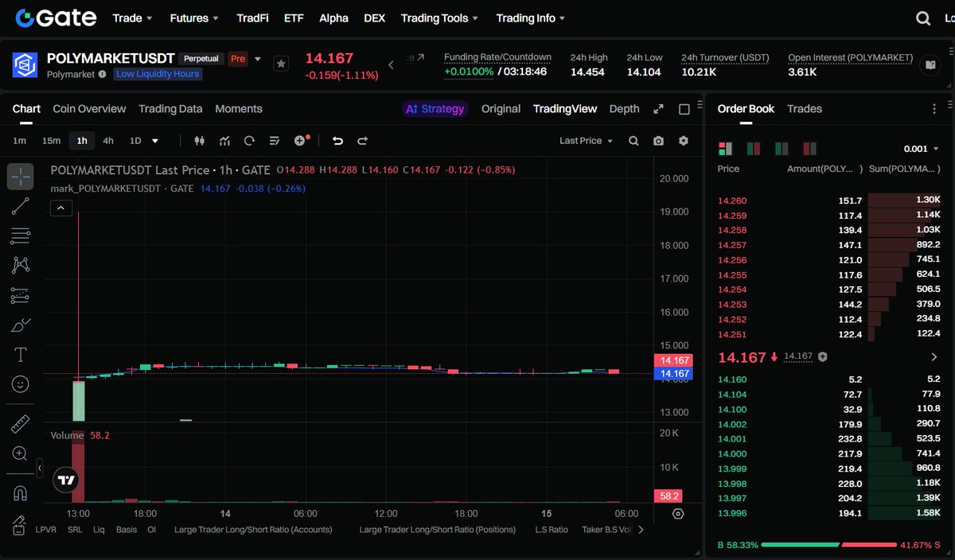
Task: Toggle magnet mode for drawings
Action: 21,492
